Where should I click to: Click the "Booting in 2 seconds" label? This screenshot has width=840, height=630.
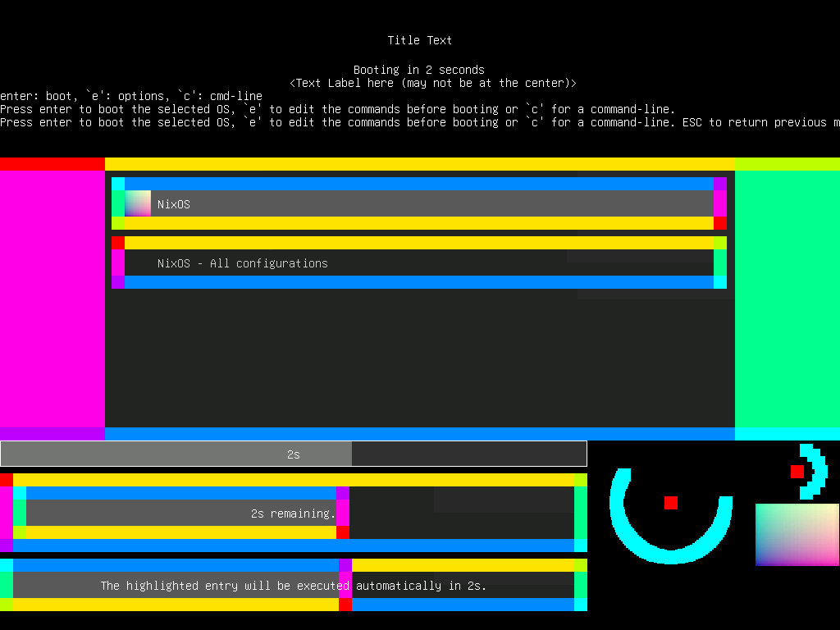[x=419, y=70]
